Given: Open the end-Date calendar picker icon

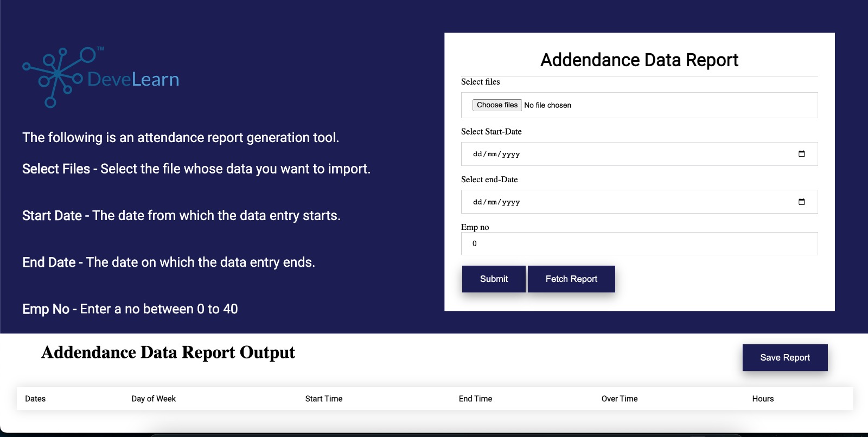Looking at the screenshot, I should [x=801, y=202].
